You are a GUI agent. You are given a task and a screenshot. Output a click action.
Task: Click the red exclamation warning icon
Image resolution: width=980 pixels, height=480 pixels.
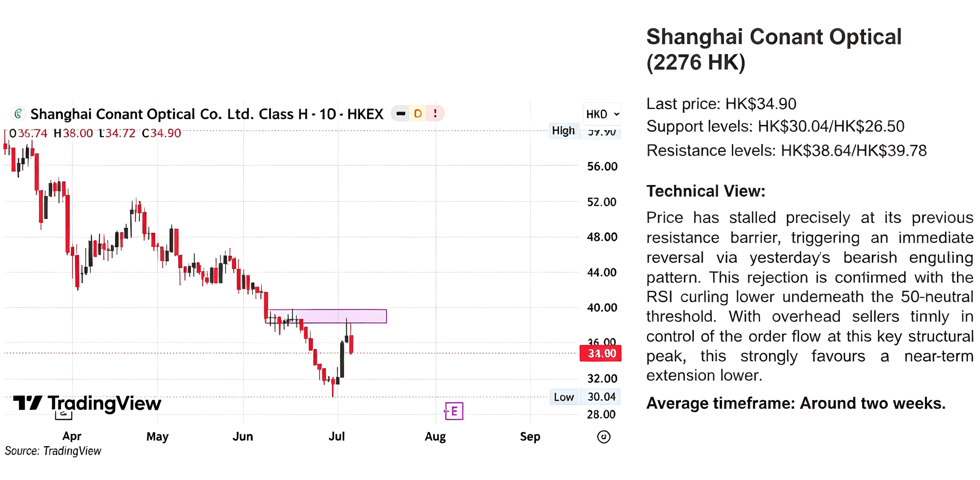[435, 113]
